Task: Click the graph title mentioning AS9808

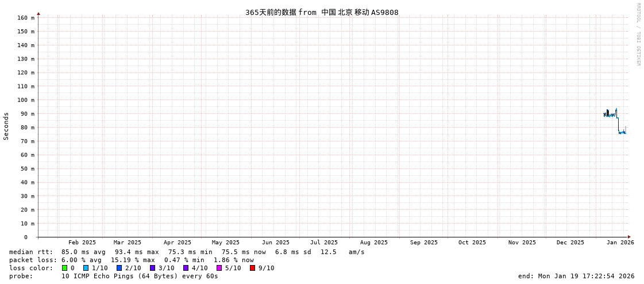Action: click(x=322, y=13)
